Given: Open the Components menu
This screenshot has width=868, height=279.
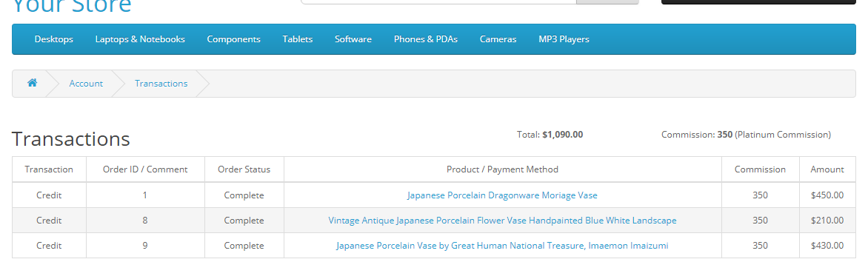Looking at the screenshot, I should coord(233,39).
